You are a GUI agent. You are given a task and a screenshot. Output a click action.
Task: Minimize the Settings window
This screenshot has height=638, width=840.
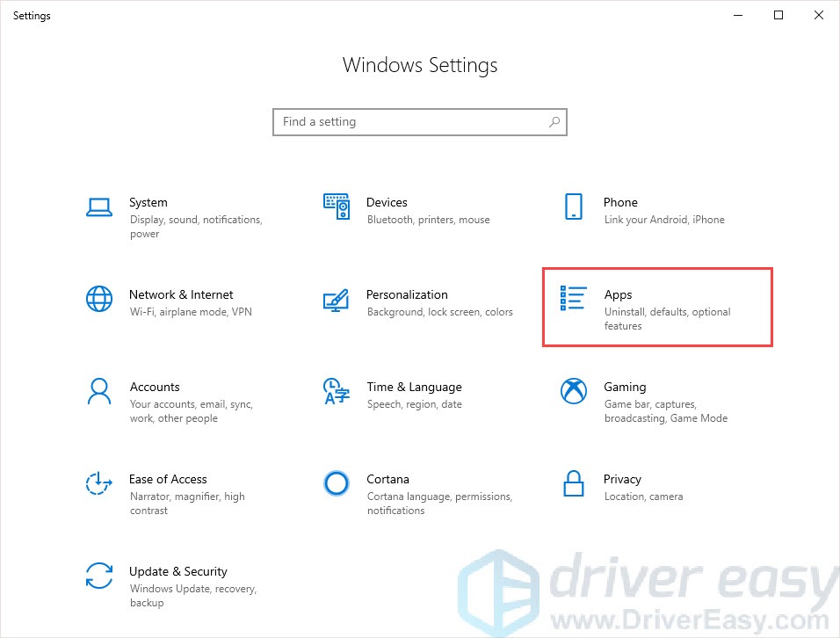click(x=738, y=15)
